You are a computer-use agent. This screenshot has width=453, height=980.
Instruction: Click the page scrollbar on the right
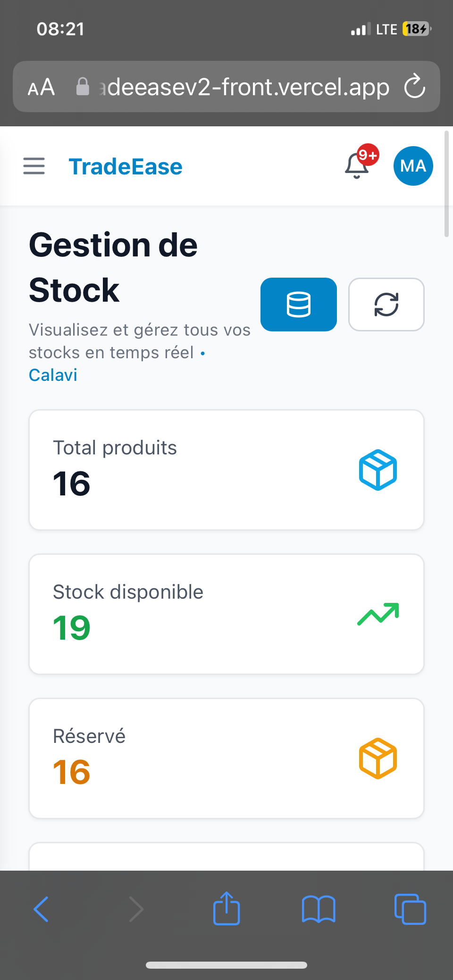[446, 185]
